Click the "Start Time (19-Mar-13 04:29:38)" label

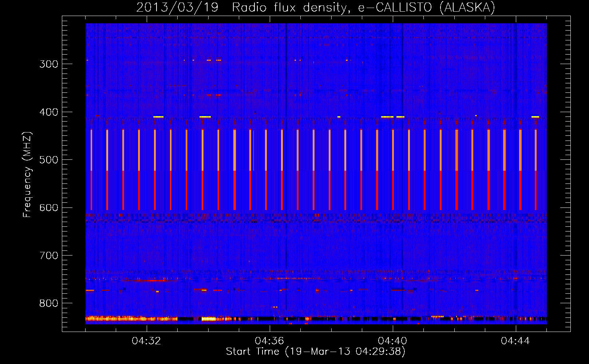pyautogui.click(x=316, y=351)
